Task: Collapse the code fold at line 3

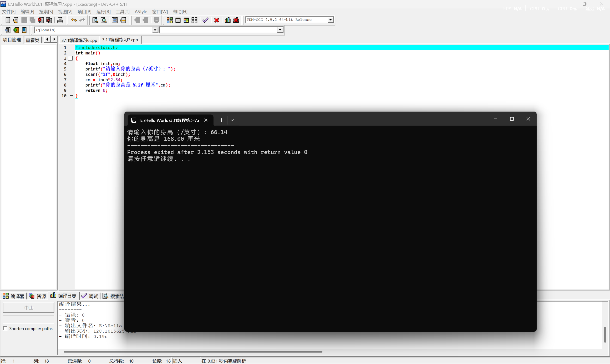Action: pos(71,58)
